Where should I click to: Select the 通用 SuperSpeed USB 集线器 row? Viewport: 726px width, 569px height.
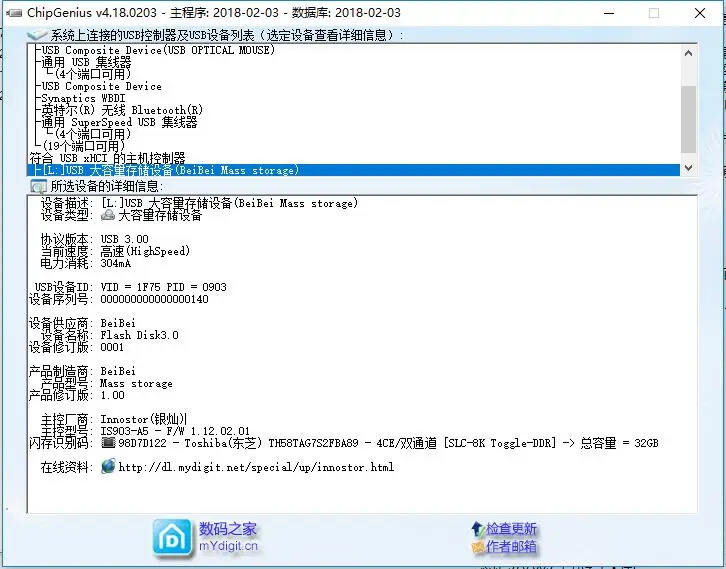[x=119, y=122]
